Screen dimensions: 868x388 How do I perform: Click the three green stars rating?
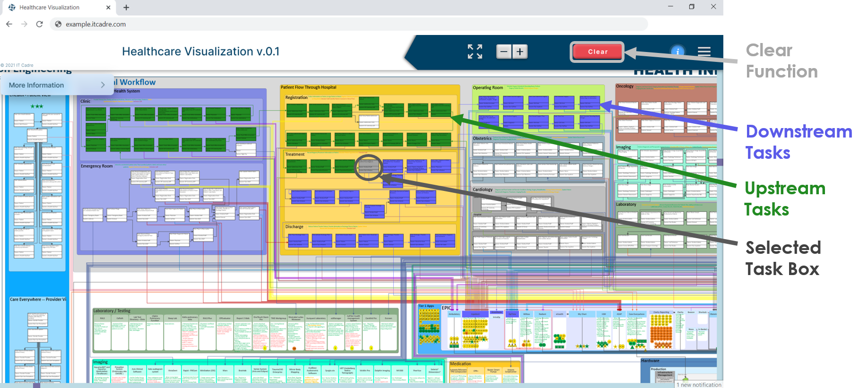[37, 106]
